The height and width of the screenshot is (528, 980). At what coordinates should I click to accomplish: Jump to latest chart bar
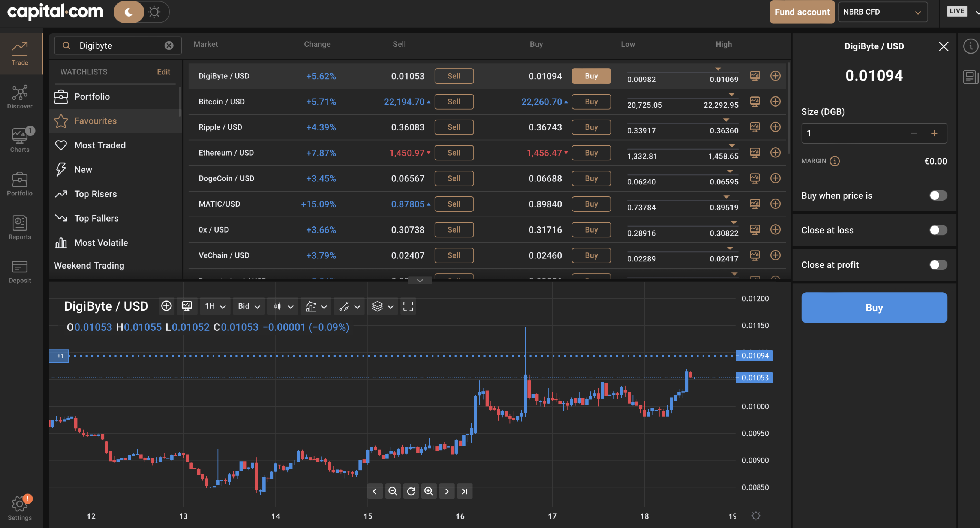pos(465,491)
